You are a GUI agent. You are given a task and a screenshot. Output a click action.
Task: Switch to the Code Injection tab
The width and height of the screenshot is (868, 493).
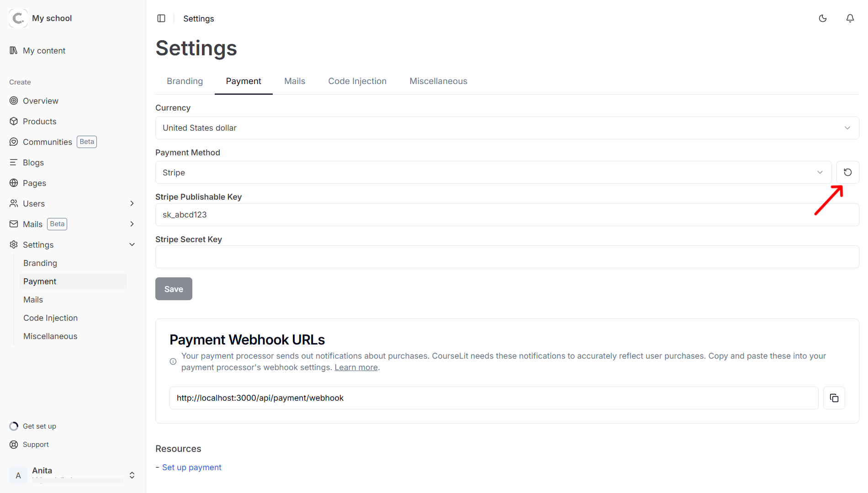pos(357,81)
